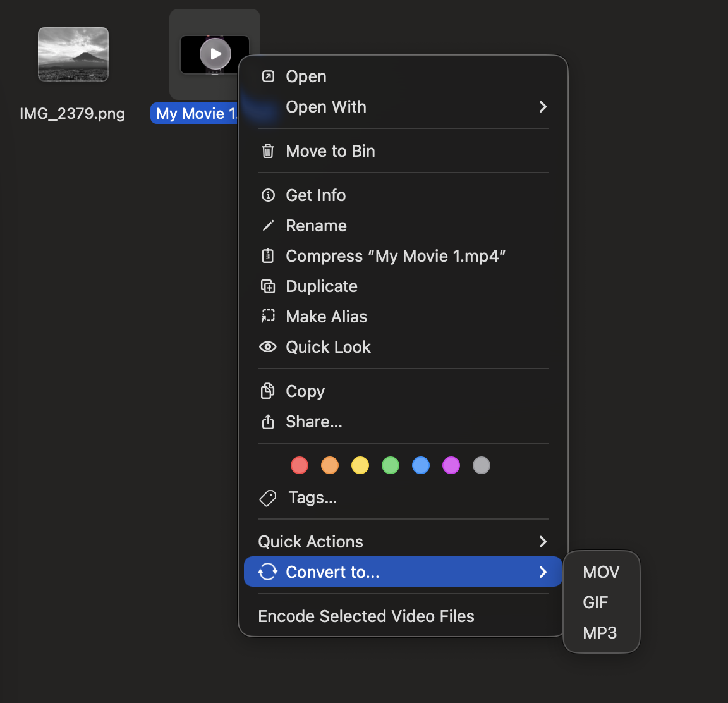The height and width of the screenshot is (703, 728).
Task: Choose Encode Selected Video Files
Action: point(366,616)
